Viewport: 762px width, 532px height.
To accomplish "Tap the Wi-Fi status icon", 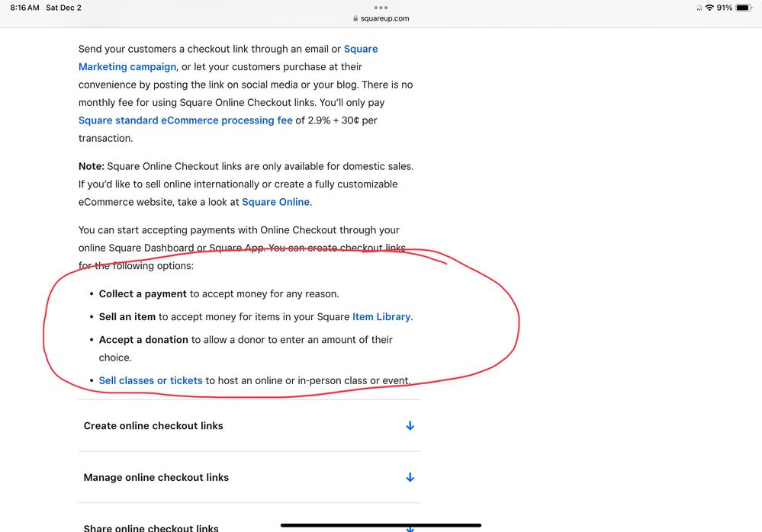I will (709, 8).
